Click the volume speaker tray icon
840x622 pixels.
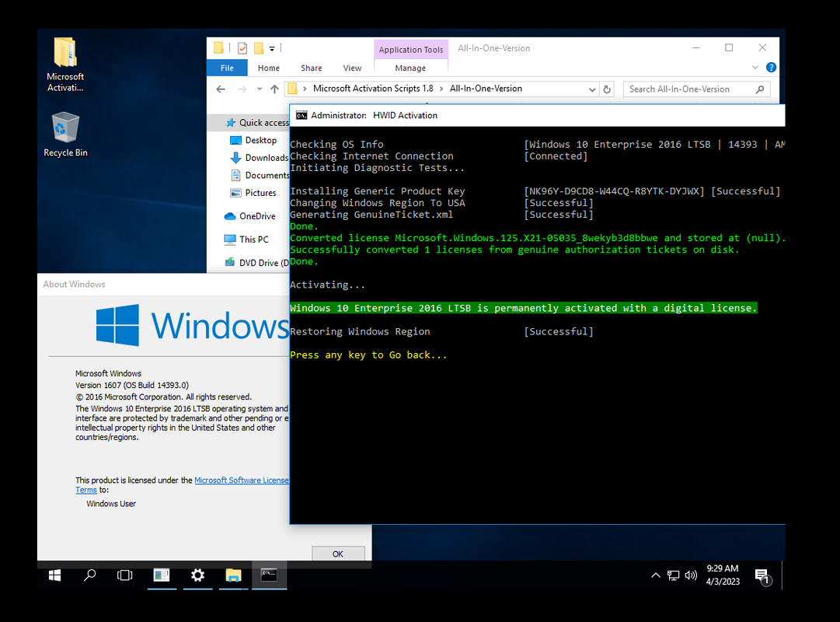tap(691, 575)
